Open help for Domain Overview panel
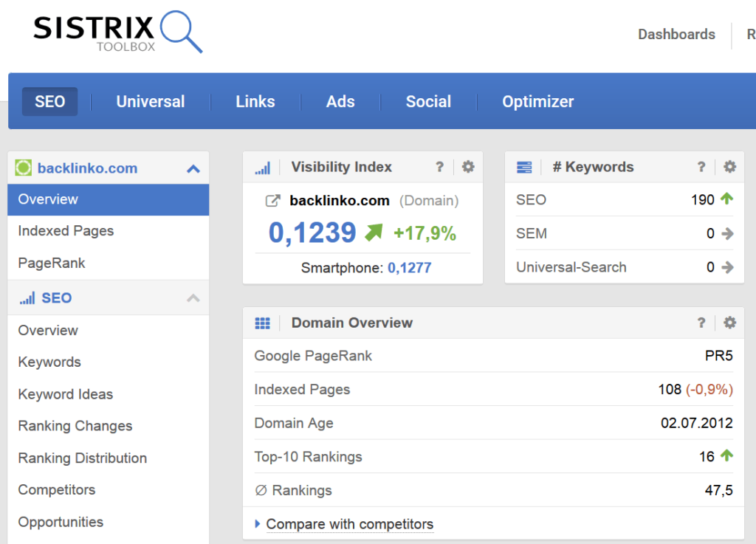This screenshot has width=756, height=544. [701, 323]
